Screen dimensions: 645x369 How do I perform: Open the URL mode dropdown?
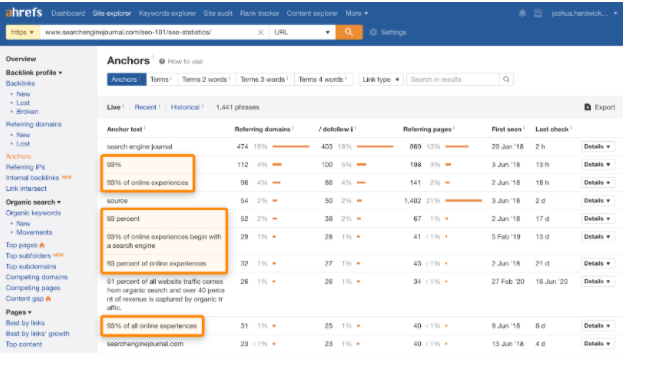click(x=302, y=32)
